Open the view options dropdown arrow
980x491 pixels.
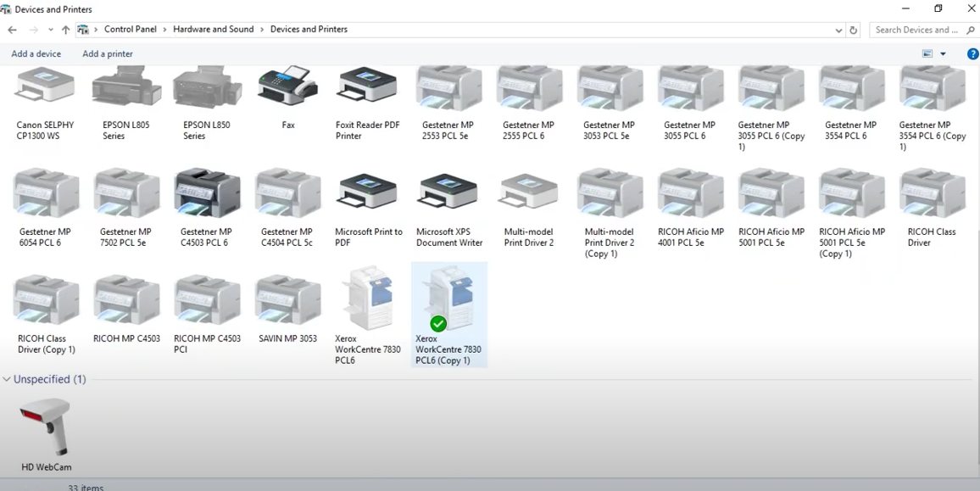(943, 54)
